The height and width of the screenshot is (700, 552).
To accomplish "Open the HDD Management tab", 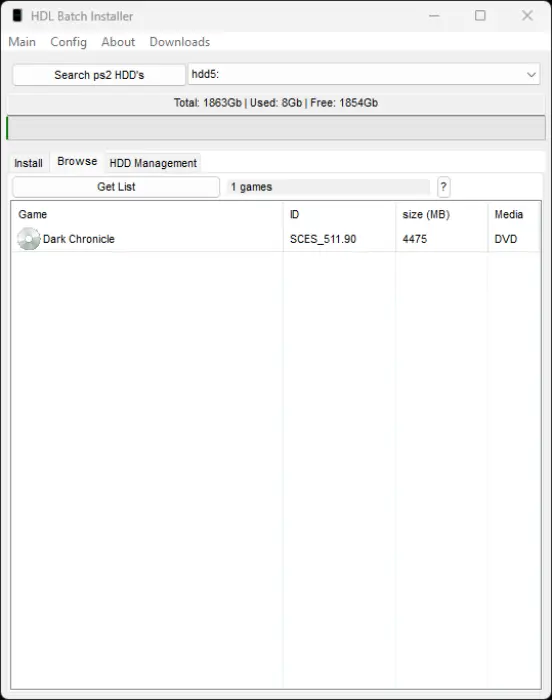I will 153,163.
